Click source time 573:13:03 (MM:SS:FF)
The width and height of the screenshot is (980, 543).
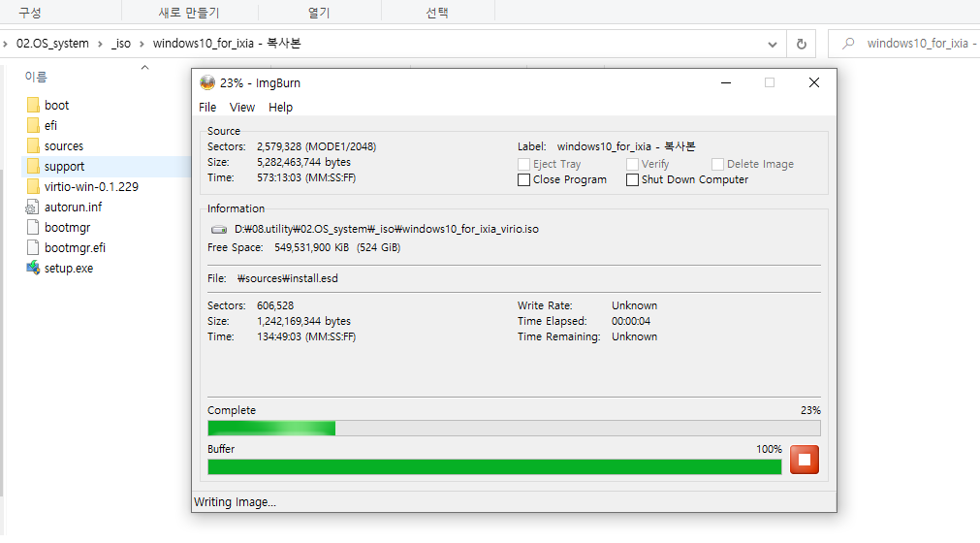pos(306,178)
